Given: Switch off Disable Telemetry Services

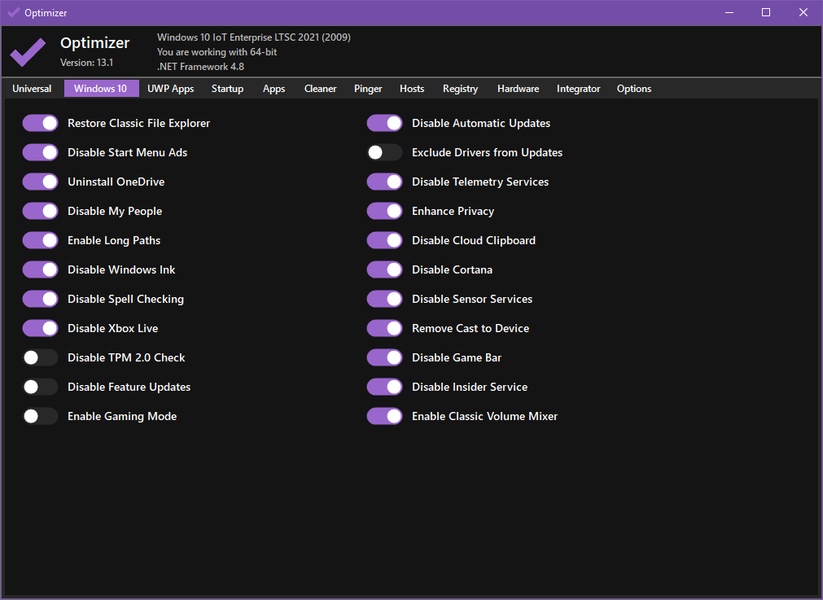Looking at the screenshot, I should coord(385,182).
